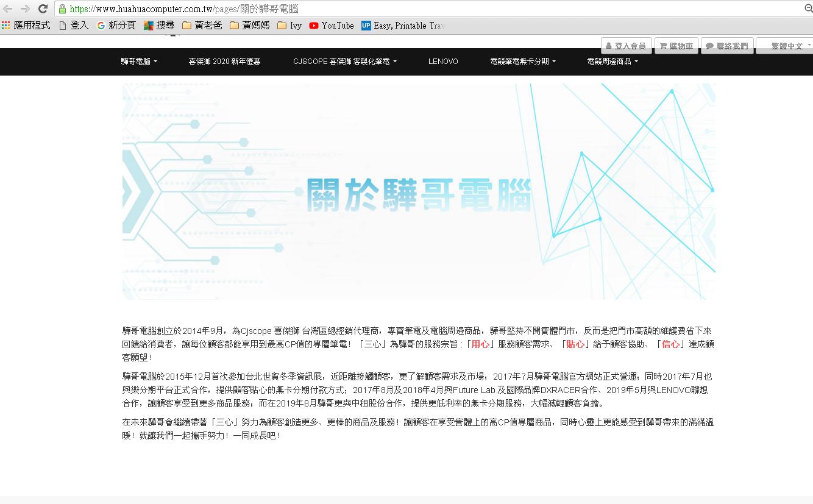Open the LENOVO menu item
This screenshot has height=504, width=813.
[443, 62]
